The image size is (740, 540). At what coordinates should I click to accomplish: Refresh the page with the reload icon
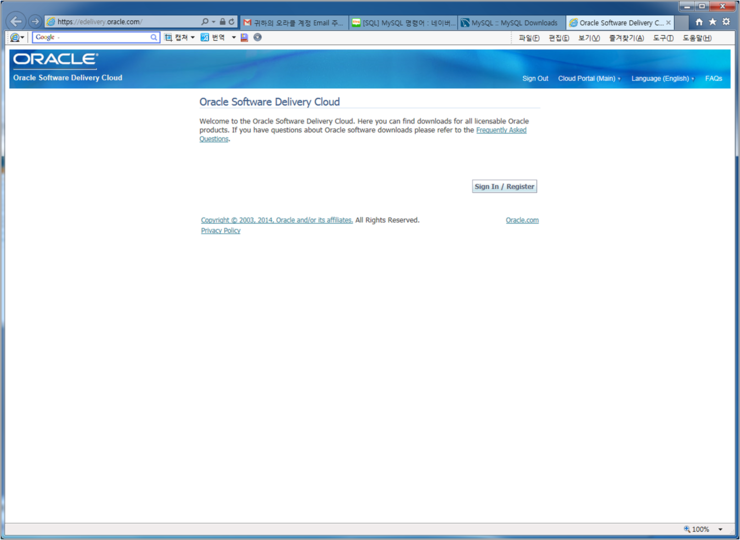[x=231, y=22]
